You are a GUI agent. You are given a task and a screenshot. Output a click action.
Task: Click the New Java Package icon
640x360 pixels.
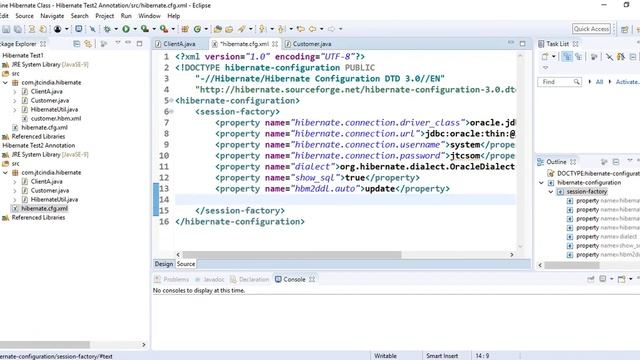(x=185, y=29)
